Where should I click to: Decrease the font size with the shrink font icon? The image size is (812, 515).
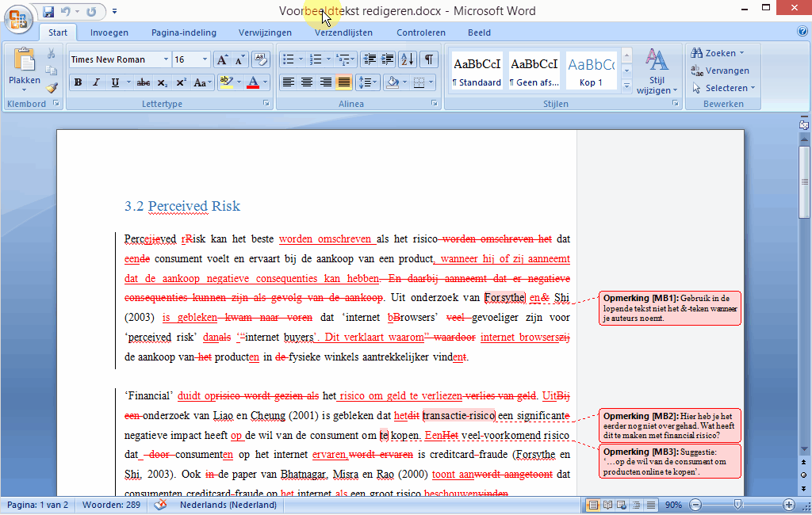click(239, 59)
